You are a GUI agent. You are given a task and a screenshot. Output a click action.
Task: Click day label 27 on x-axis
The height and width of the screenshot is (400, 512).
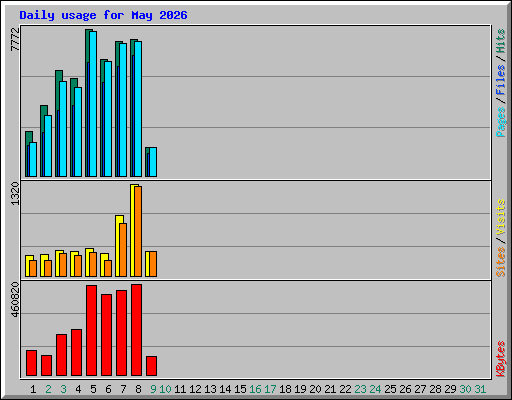click(x=420, y=389)
